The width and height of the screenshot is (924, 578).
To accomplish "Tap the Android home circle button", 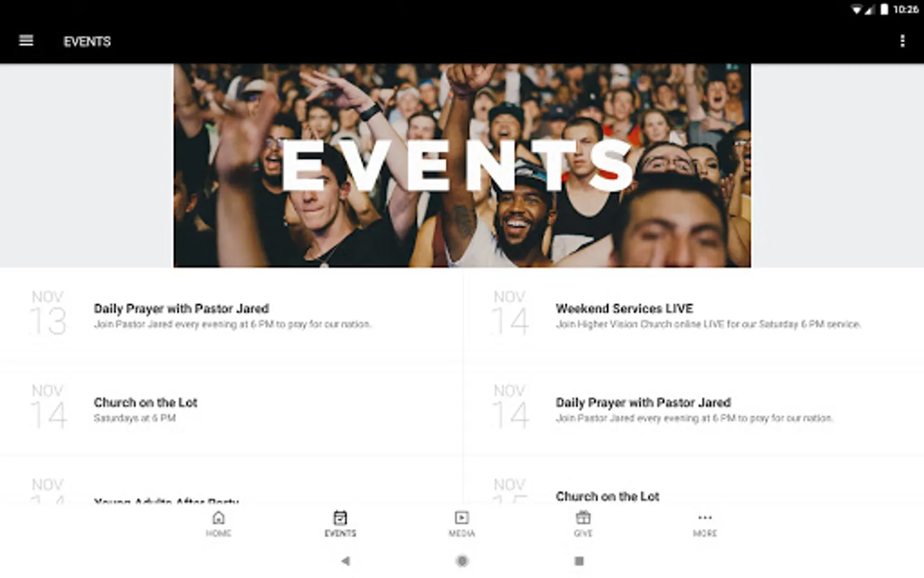I will point(462,561).
